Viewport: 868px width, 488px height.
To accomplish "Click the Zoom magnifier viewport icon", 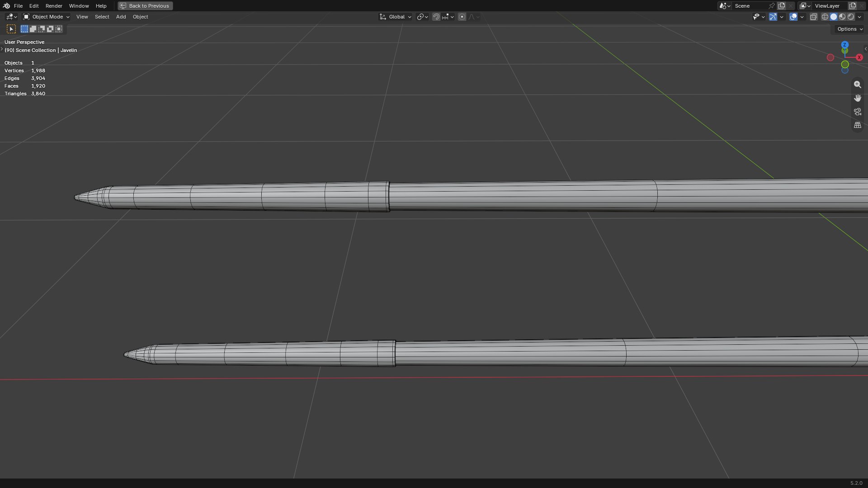I will pos(858,84).
